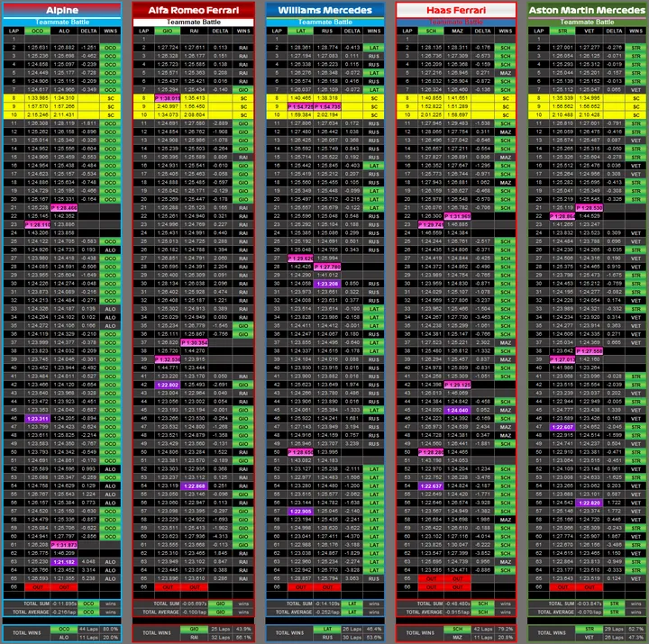Viewport: 649px width, 644px height.
Task: Select the pink pit cell P 1:38.019
Action: pyautogui.click(x=168, y=98)
